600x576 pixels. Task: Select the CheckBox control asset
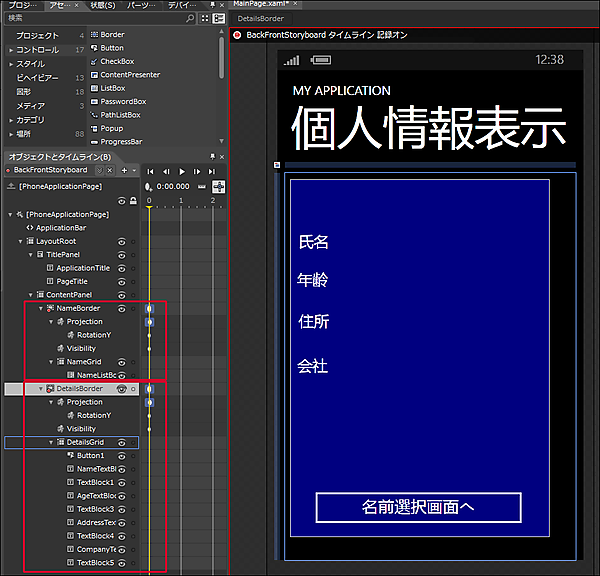(x=116, y=61)
